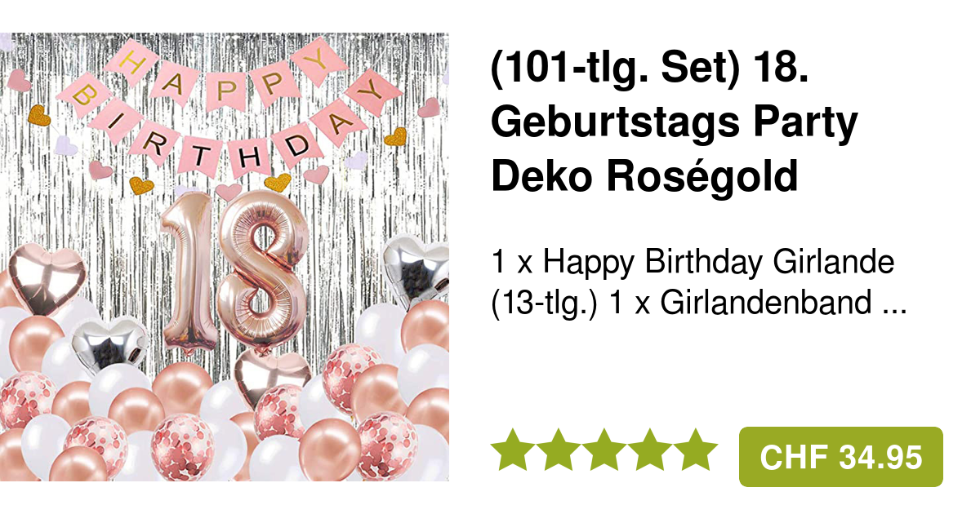980x514 pixels.
Task: Click the gold glitter heart near banner left
Action: click(x=39, y=116)
